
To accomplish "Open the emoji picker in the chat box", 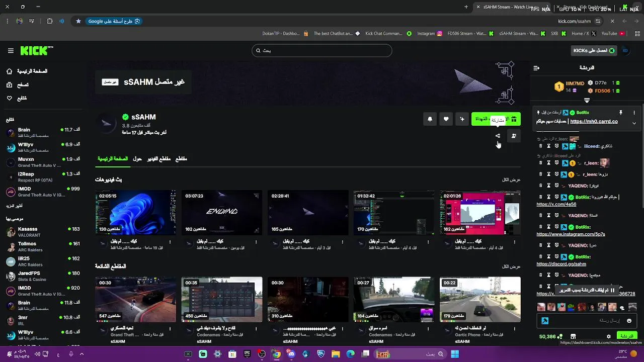I will pyautogui.click(x=629, y=320).
